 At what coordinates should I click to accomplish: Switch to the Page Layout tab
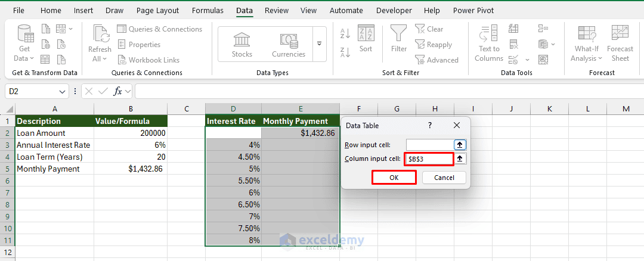pos(157,11)
